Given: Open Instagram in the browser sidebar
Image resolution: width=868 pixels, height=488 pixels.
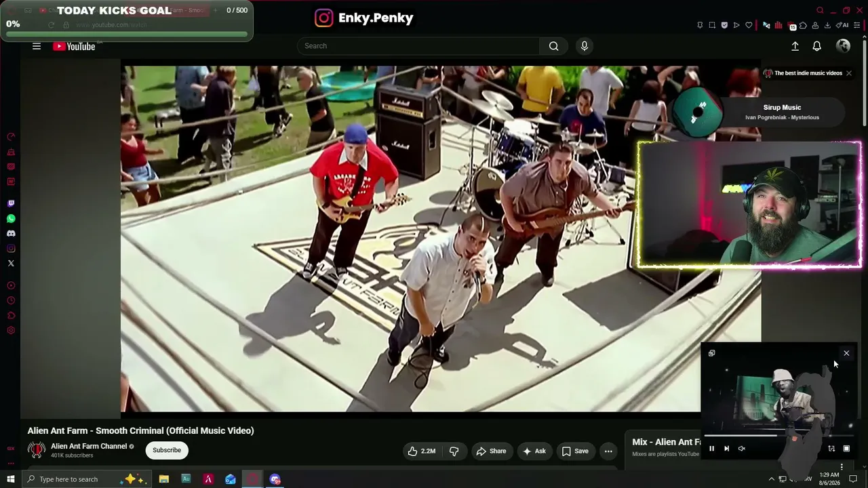Looking at the screenshot, I should 11,249.
